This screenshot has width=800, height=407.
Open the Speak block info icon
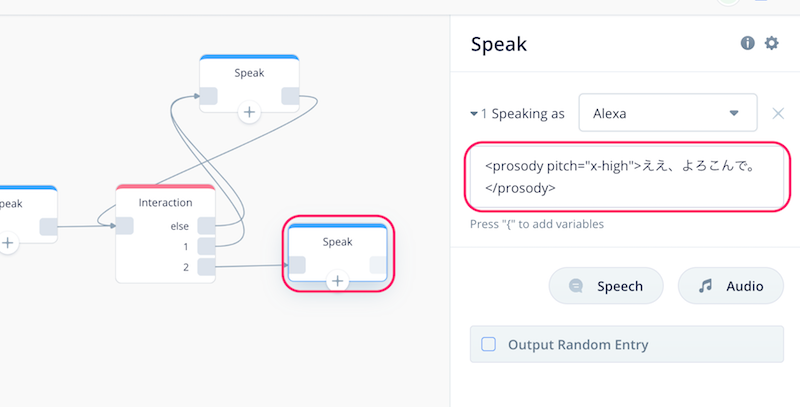[x=747, y=43]
